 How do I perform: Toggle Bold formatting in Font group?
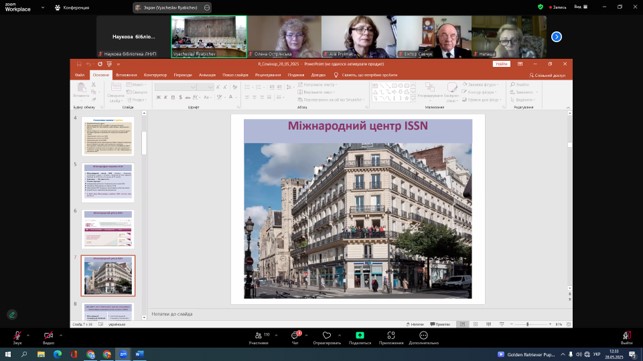click(158, 98)
